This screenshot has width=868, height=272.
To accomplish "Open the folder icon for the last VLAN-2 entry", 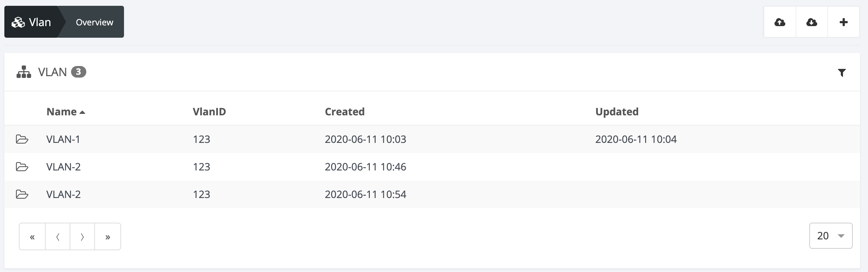I will 22,194.
